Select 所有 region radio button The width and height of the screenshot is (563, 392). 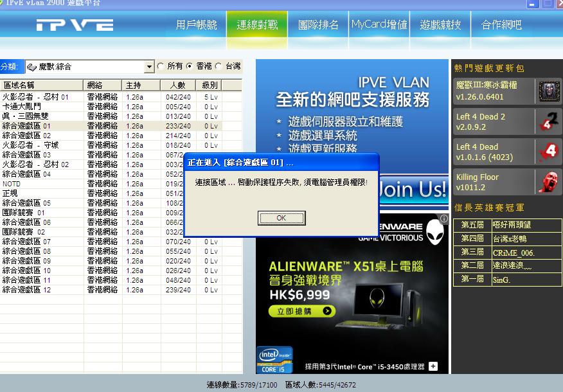pos(161,66)
